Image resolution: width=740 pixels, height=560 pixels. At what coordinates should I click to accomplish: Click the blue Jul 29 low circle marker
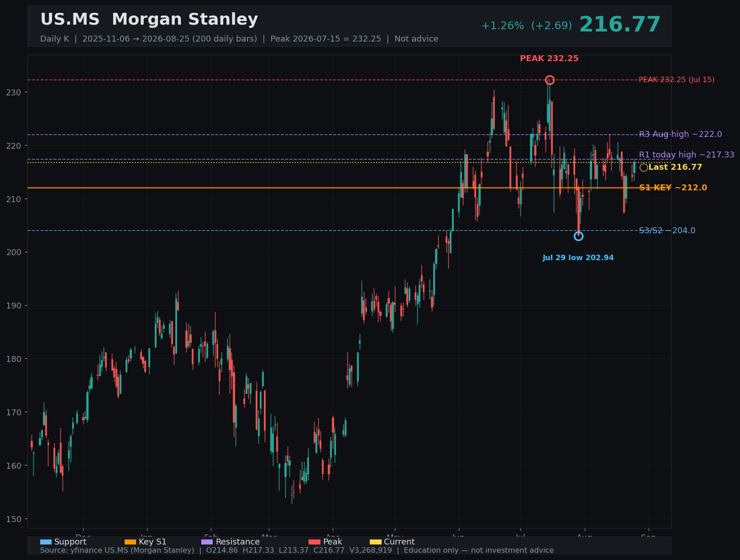click(x=578, y=236)
